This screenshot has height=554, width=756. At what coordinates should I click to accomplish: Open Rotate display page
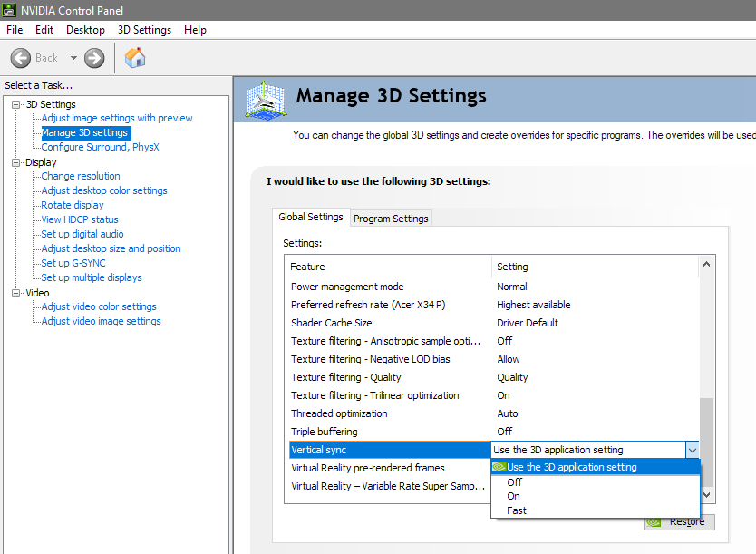click(73, 205)
